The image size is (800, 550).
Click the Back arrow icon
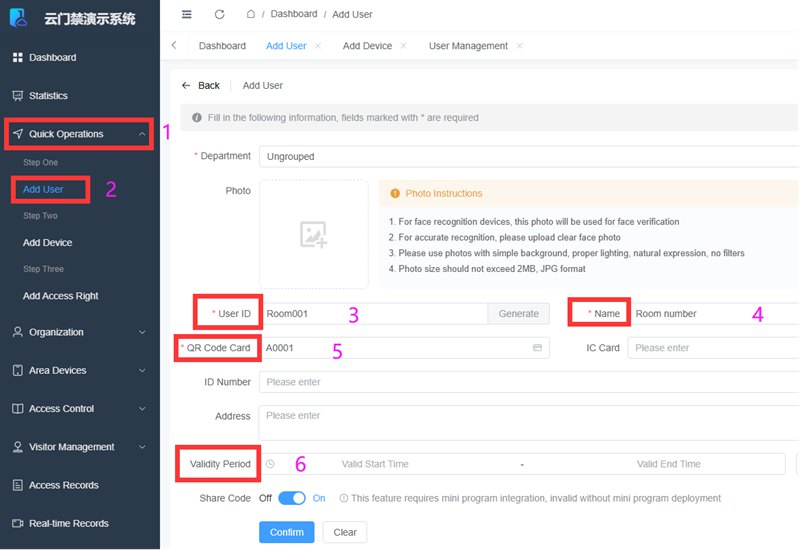pos(186,86)
